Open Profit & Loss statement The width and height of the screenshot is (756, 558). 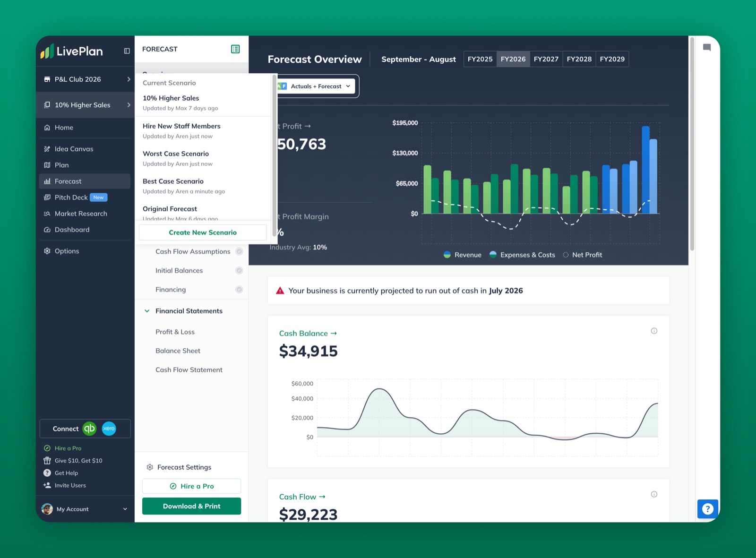pos(175,332)
